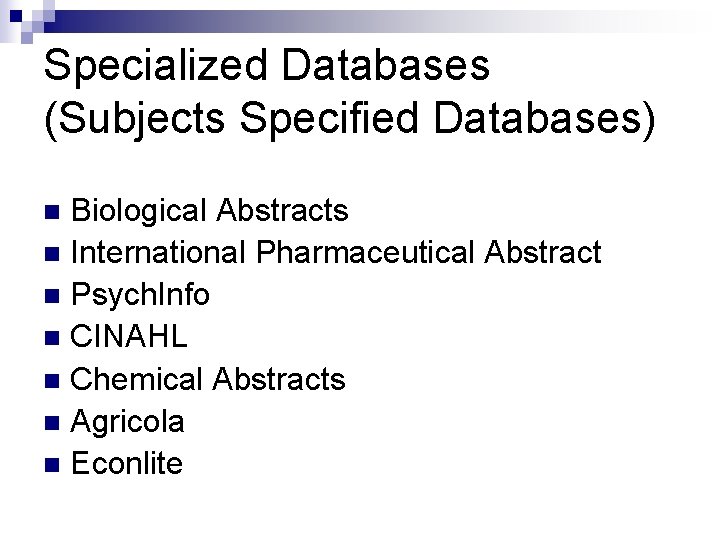Select the Chemical Abstracts entry
The width and height of the screenshot is (720, 540).
click(208, 379)
